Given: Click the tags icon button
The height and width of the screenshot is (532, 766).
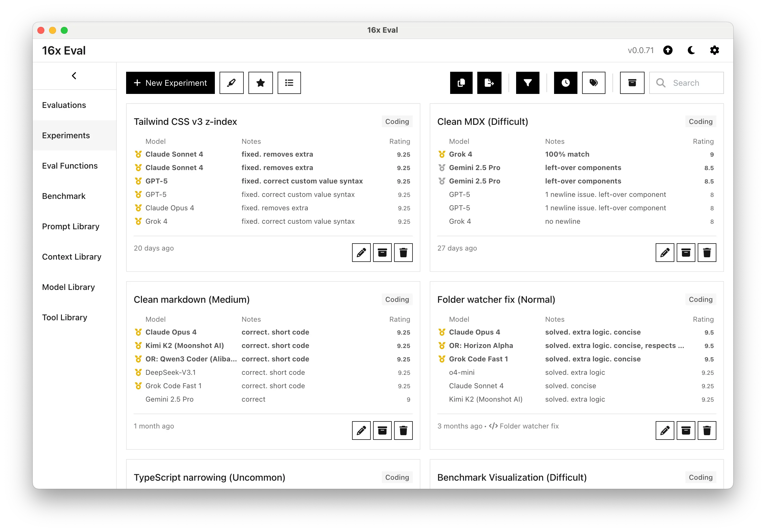Looking at the screenshot, I should pos(593,83).
